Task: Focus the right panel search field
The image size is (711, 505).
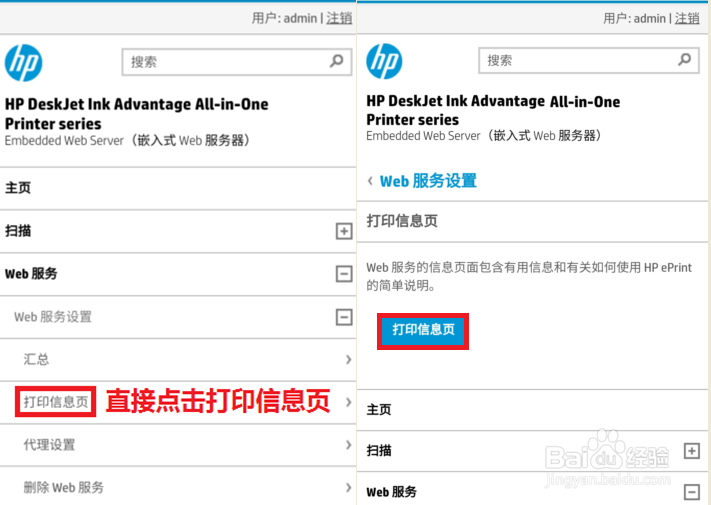Action: pos(589,60)
